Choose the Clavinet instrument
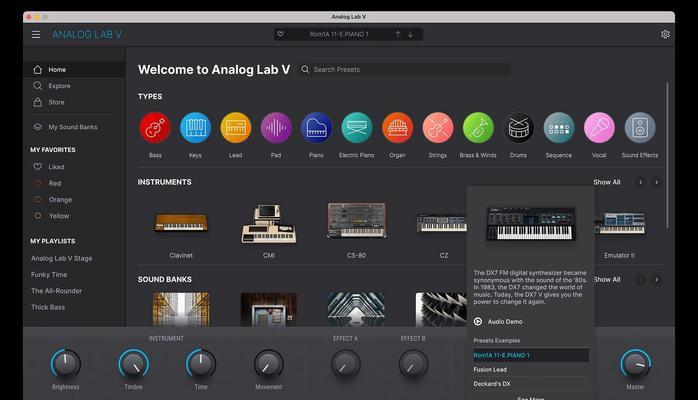Screen dimensions: 698x400 [x=181, y=222]
